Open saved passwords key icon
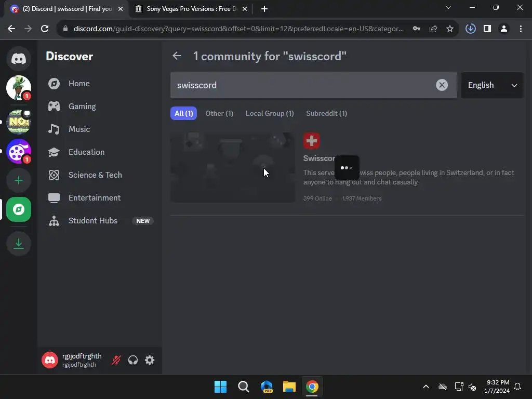532x399 pixels. pyautogui.click(x=417, y=29)
